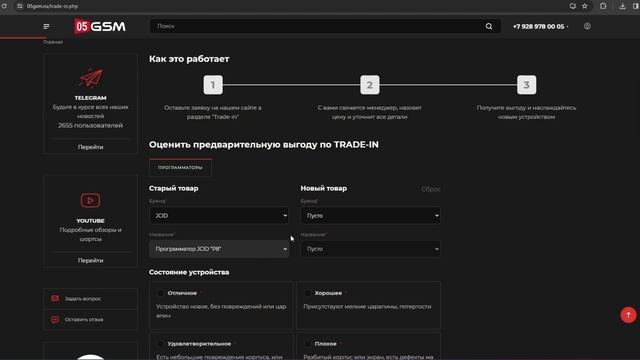The width and height of the screenshot is (640, 360).
Task: Click the Telegram paper plane icon
Action: (91, 78)
